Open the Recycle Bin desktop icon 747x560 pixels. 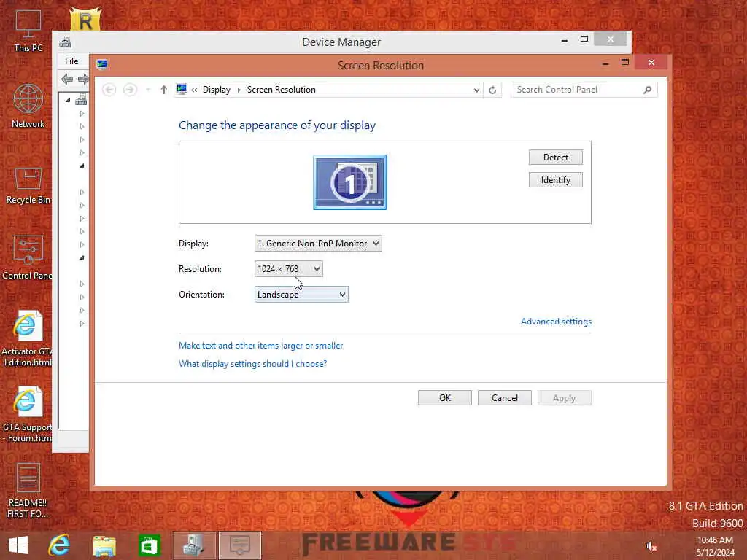[x=28, y=186]
